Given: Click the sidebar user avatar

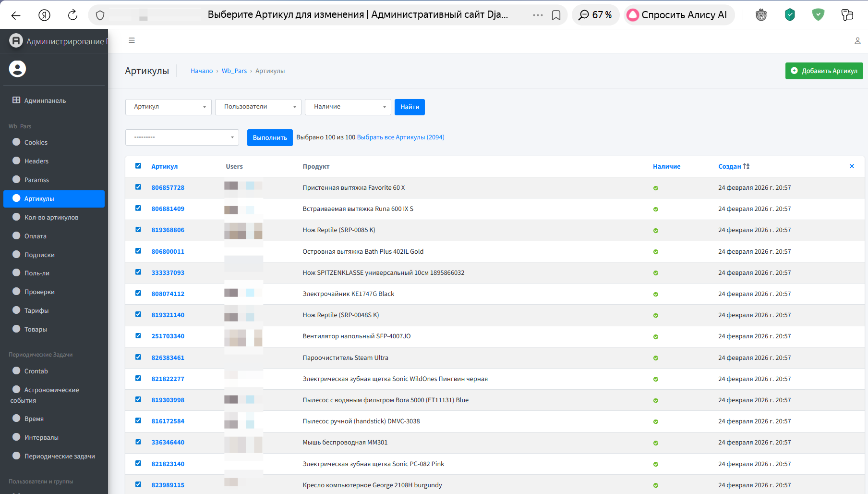Looking at the screenshot, I should point(17,69).
